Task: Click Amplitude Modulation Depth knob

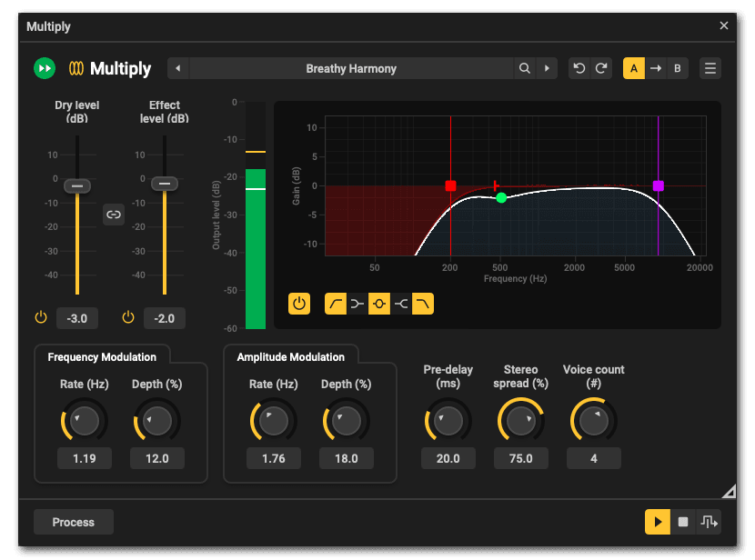Action: pos(347,421)
